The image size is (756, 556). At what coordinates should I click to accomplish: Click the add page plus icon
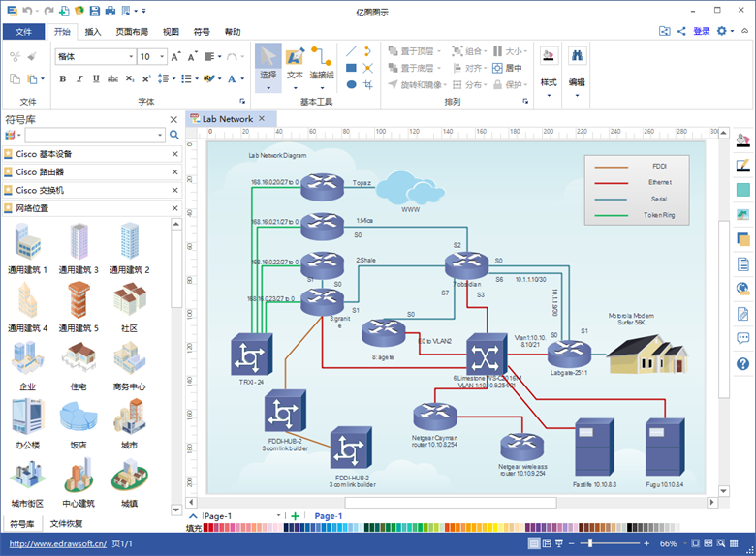pyautogui.click(x=295, y=516)
